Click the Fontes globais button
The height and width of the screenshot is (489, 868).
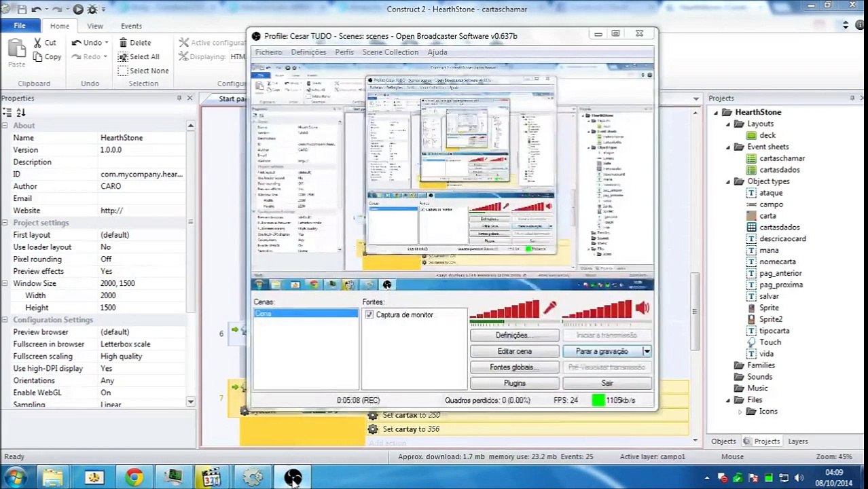click(514, 367)
